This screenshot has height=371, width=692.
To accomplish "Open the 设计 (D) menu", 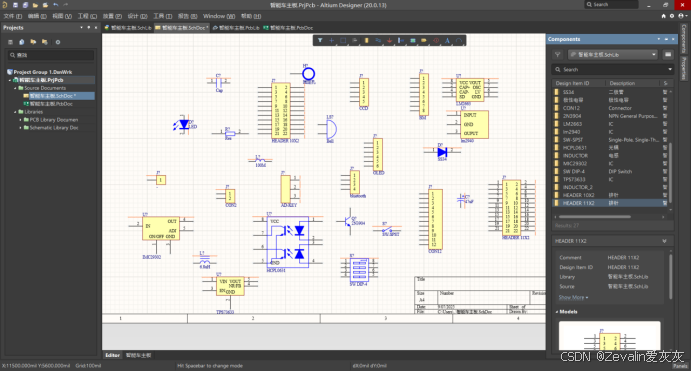I will (137, 16).
